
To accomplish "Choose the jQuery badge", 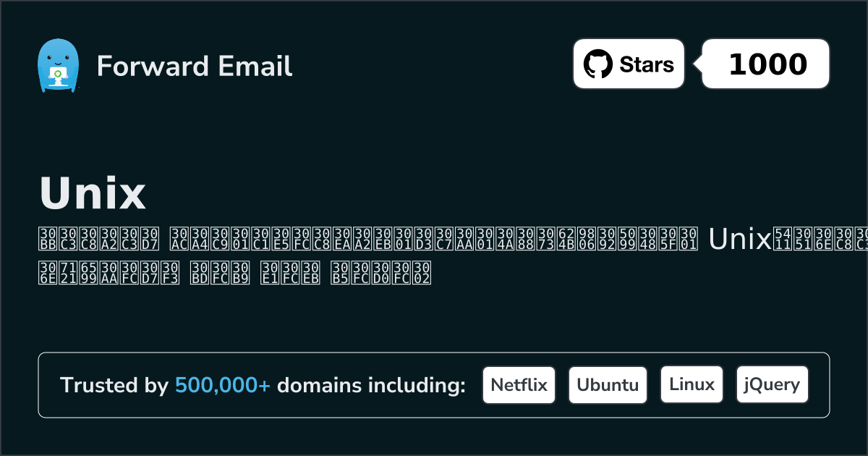I will click(x=772, y=384).
